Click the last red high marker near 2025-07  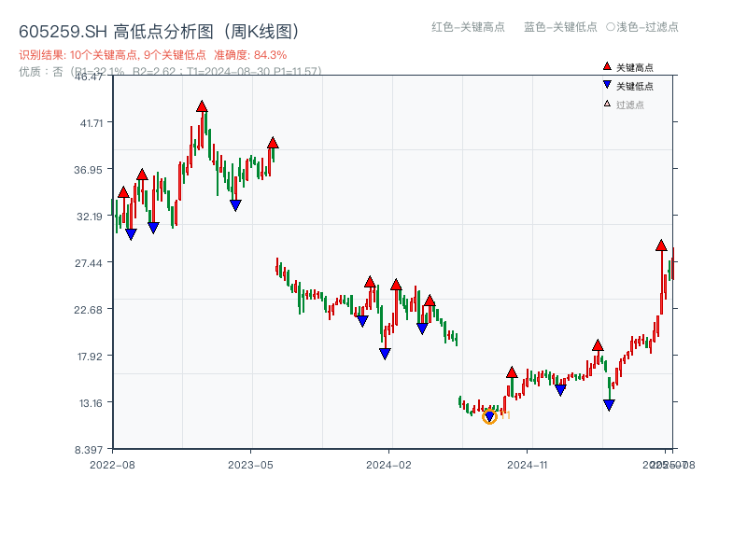click(661, 245)
